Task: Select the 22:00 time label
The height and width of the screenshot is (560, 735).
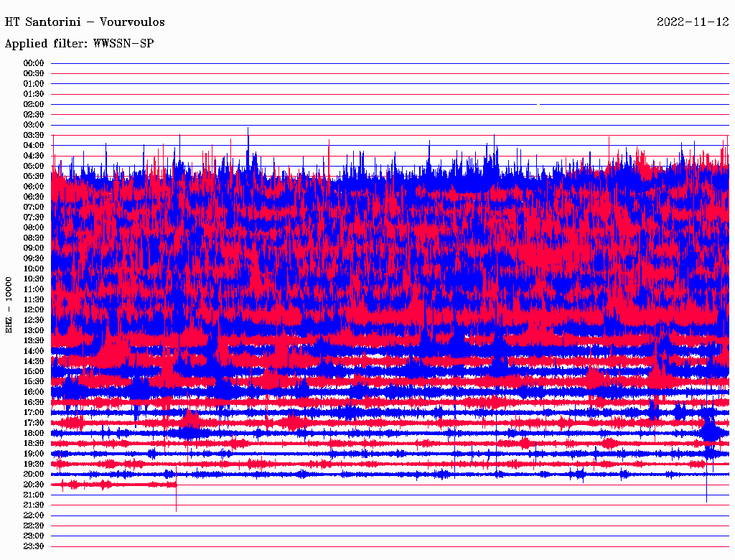Action: pyautogui.click(x=34, y=515)
